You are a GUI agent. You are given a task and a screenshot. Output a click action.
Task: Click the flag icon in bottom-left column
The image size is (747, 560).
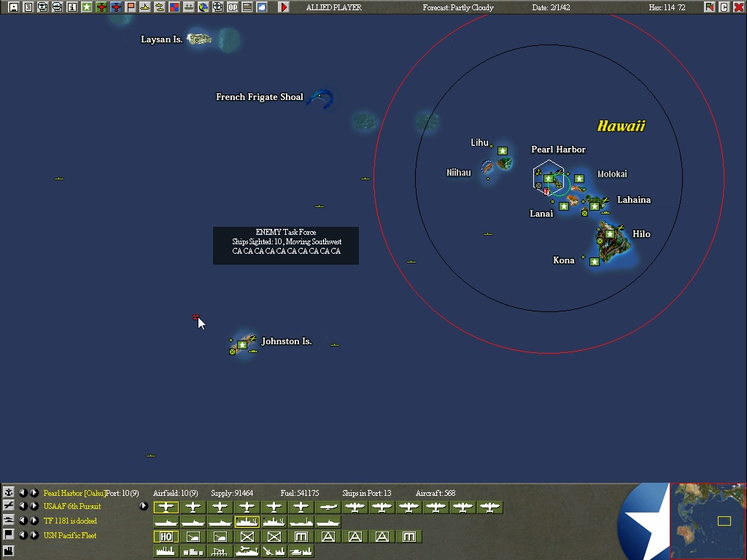coord(9,534)
